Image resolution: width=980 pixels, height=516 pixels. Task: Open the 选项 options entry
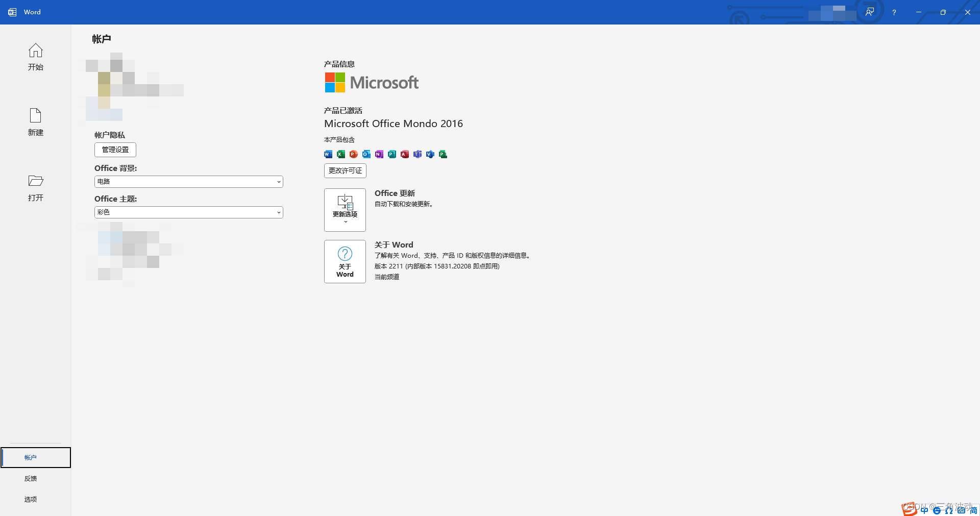31,499
